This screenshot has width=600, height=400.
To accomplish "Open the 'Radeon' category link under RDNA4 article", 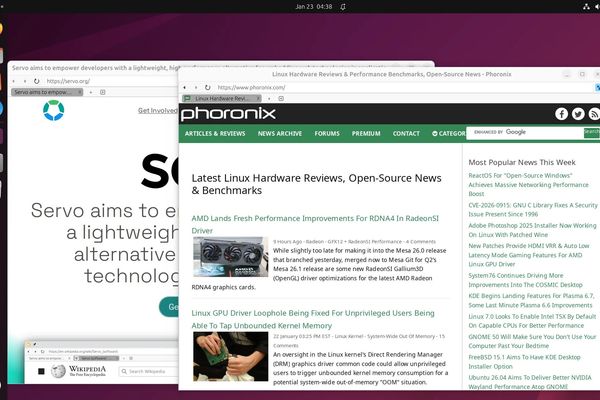I will pyautogui.click(x=315, y=242).
